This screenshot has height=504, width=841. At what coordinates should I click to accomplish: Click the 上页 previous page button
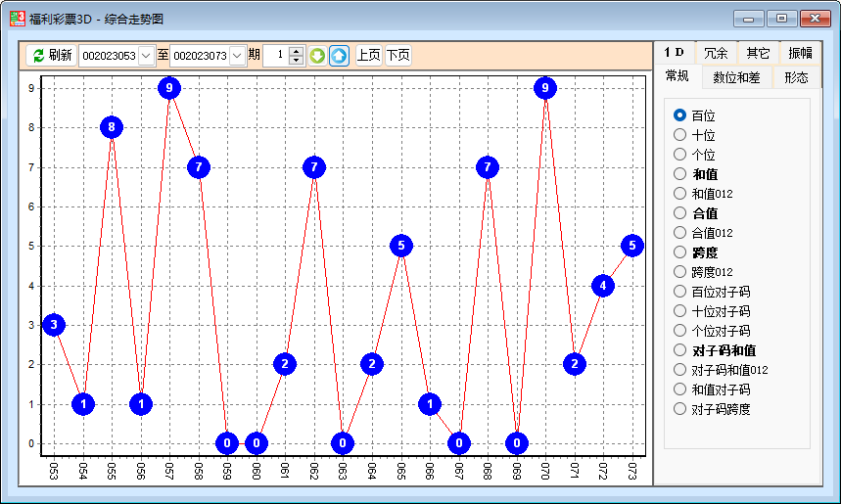point(368,56)
